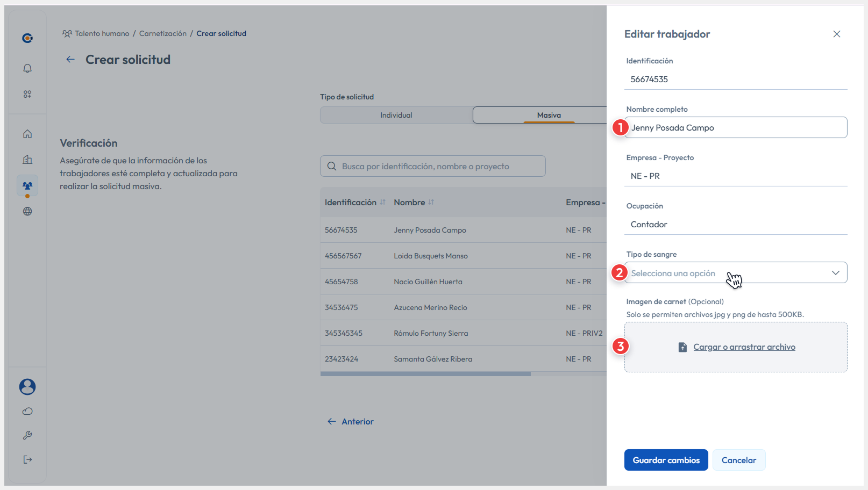Switch to the Individual request tab
This screenshot has height=490, width=868.
pos(396,115)
